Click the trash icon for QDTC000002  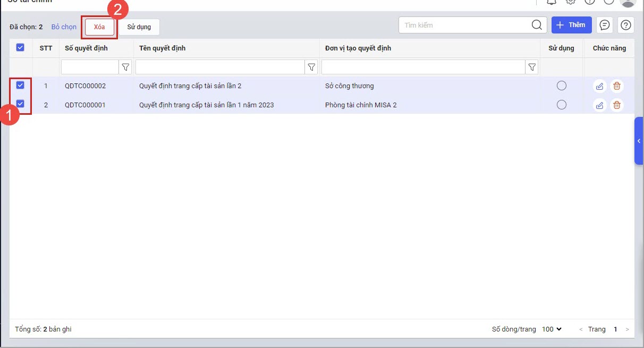(616, 86)
